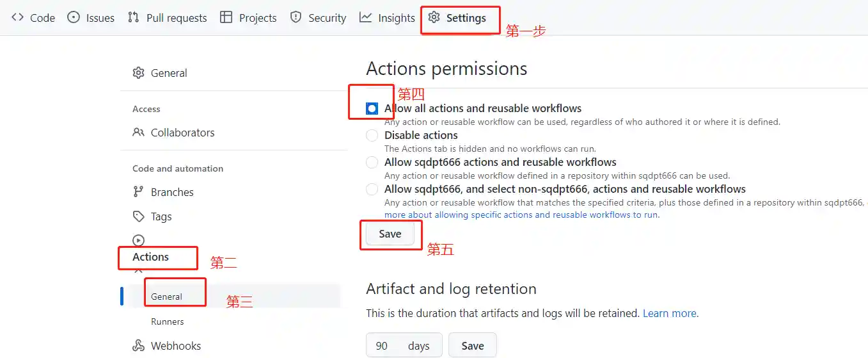Choose "Allow sqdpt666, and select non-sqdpt666" option
This screenshot has height=358, width=868.
pyautogui.click(x=372, y=190)
